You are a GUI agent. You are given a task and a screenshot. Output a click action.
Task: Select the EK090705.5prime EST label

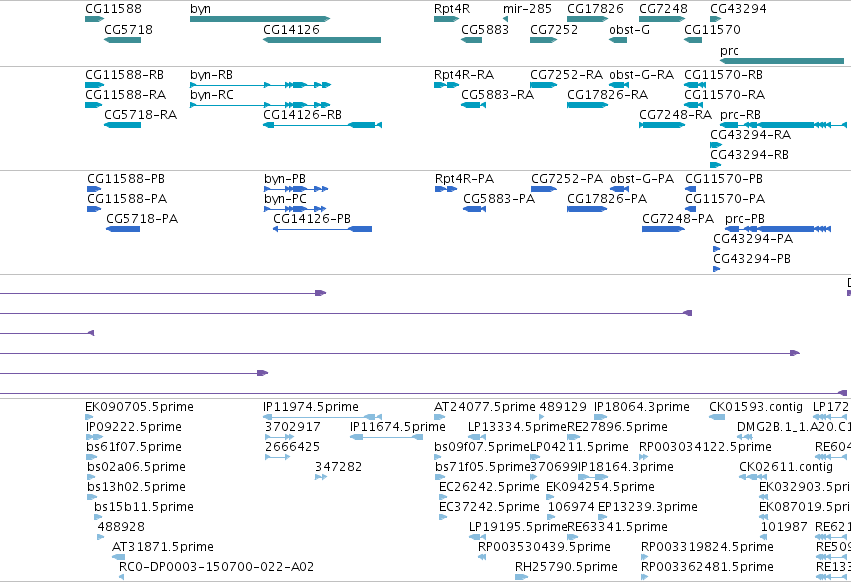click(139, 407)
